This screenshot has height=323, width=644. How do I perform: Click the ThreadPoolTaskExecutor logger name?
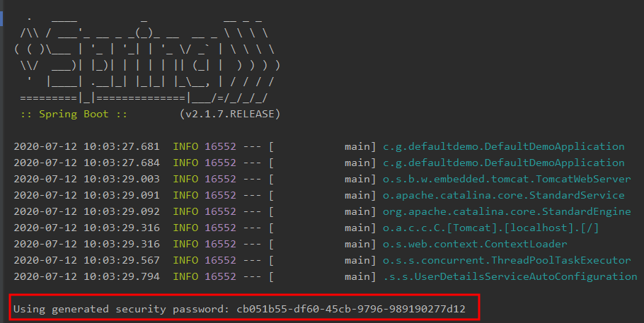click(507, 260)
